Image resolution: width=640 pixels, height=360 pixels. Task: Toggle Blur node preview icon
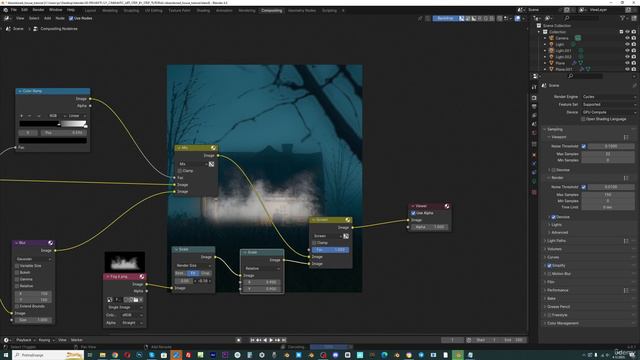[x=51, y=243]
